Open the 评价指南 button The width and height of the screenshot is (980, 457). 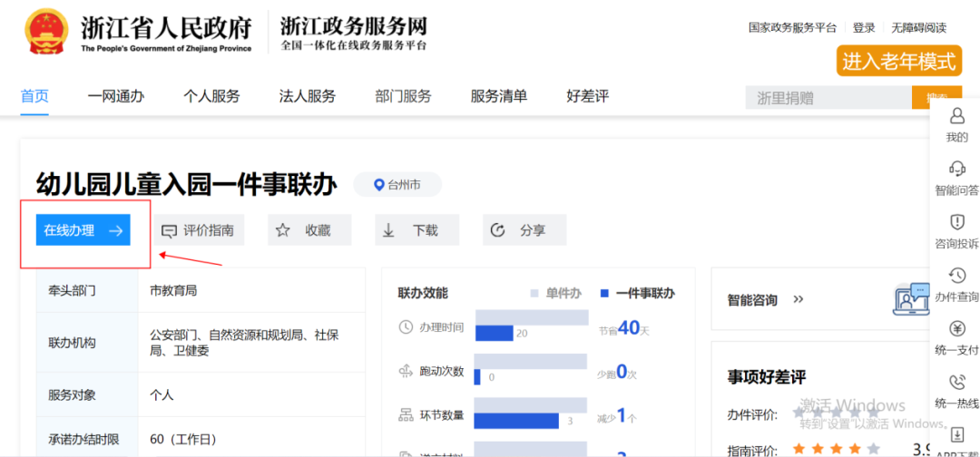(x=197, y=230)
